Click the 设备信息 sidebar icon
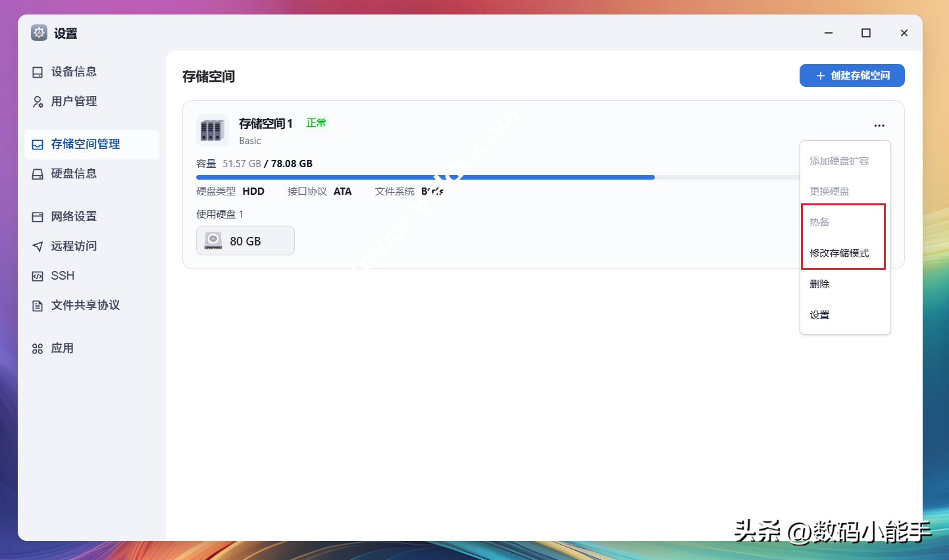This screenshot has width=949, height=560. [x=38, y=72]
